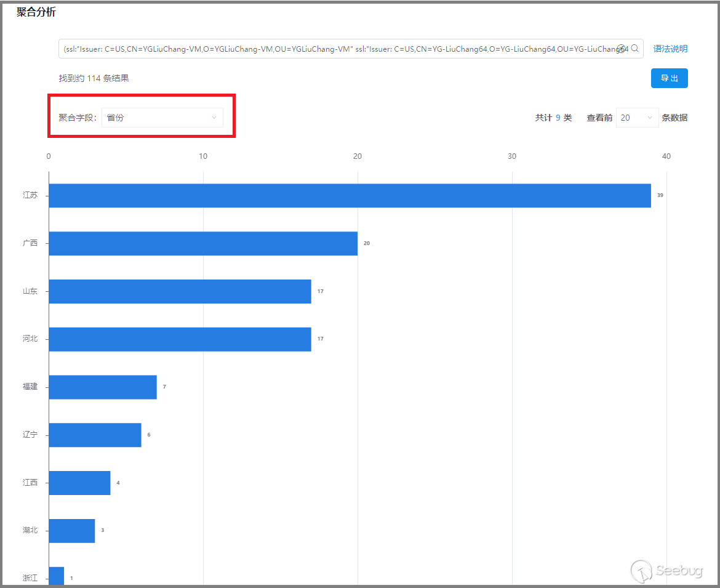Screen dimensions: 720x588
Task: Clear the search query with the X icon
Action: point(622,49)
